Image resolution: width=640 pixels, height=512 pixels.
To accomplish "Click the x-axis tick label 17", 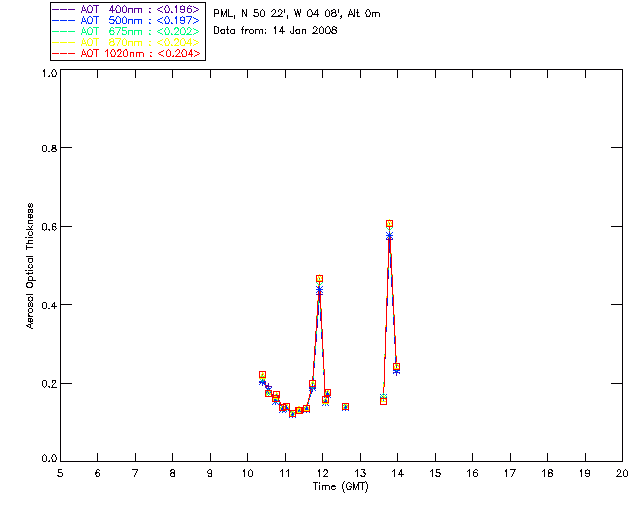I will 510,473.
